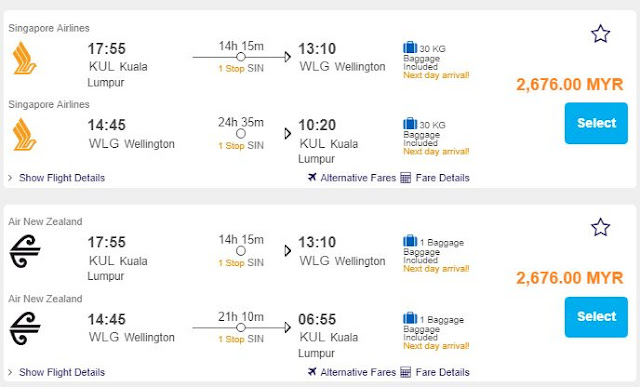The image size is (640, 387).
Task: Click the airplane icon beside Air New Zealand Alternative Fares
Action: [312, 371]
